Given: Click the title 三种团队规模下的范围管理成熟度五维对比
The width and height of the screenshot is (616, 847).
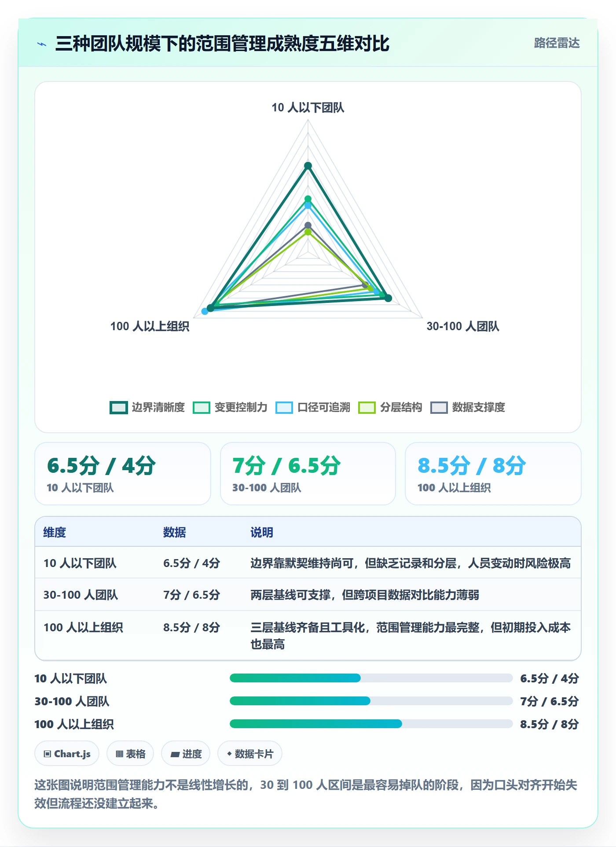Looking at the screenshot, I should pyautogui.click(x=222, y=44).
